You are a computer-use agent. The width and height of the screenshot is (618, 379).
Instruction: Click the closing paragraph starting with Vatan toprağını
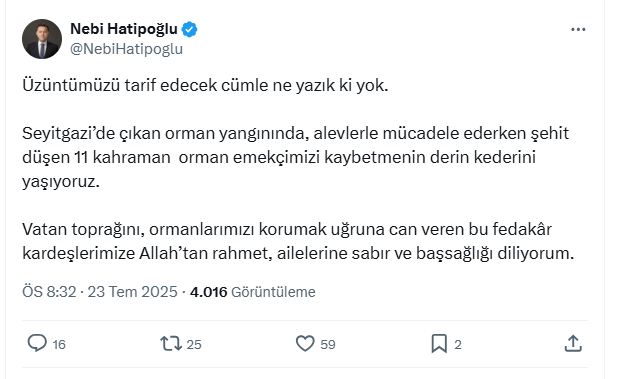[298, 241]
